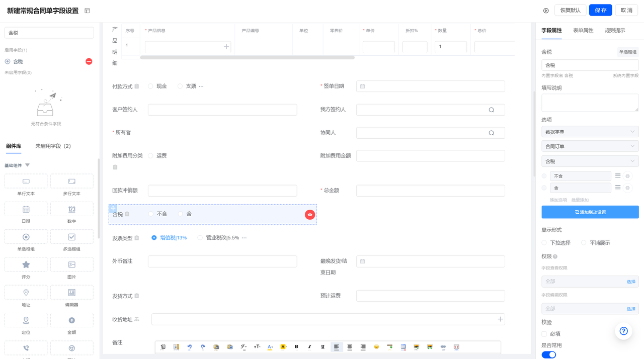Toggle underline in the 备注 editor toolbar
This screenshot has height=359, width=644.
click(323, 347)
